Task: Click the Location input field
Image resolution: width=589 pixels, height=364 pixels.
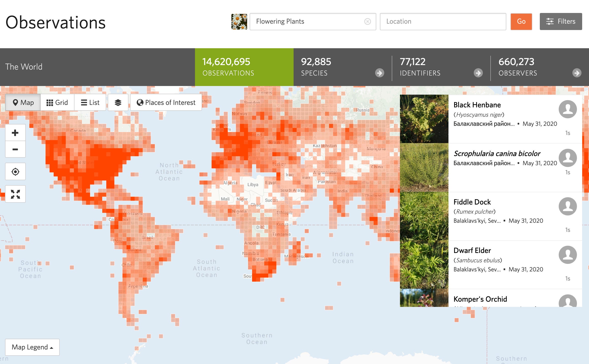Action: click(x=443, y=21)
